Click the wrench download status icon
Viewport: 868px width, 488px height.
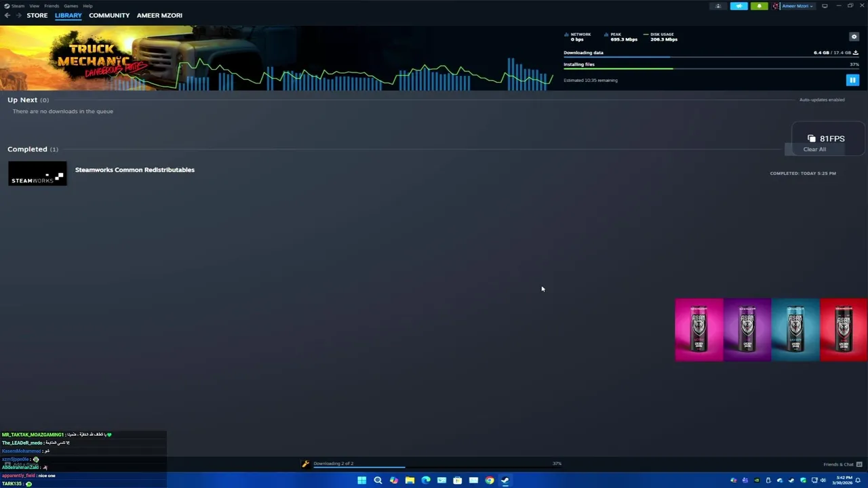tap(305, 464)
